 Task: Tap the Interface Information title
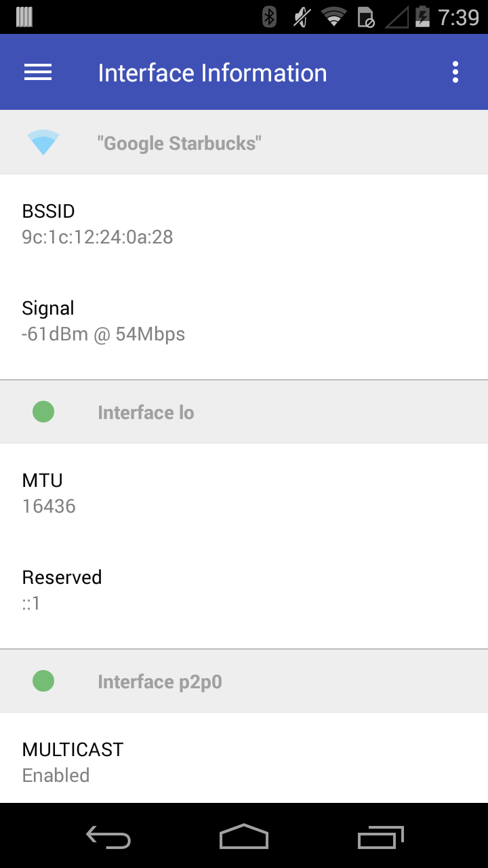[x=212, y=73]
